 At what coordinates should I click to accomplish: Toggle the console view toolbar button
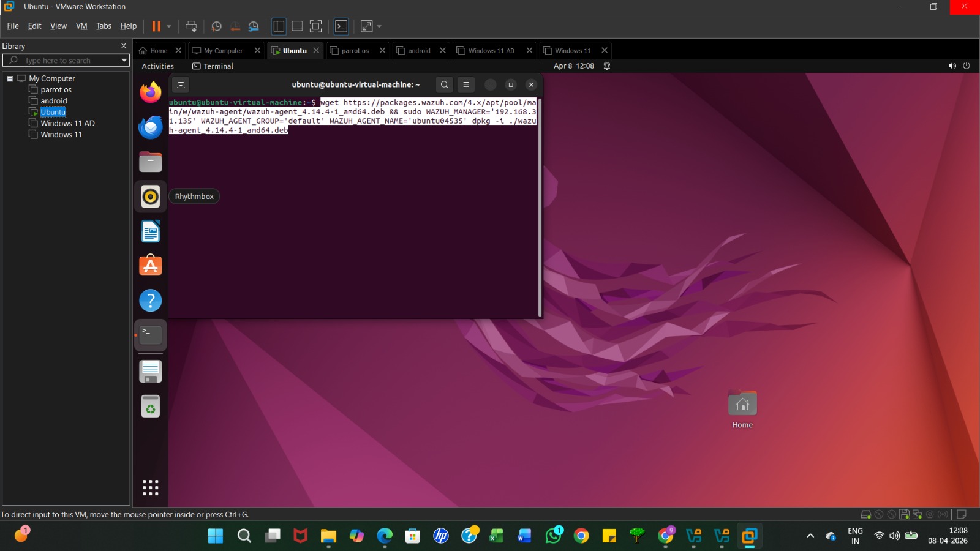(341, 26)
